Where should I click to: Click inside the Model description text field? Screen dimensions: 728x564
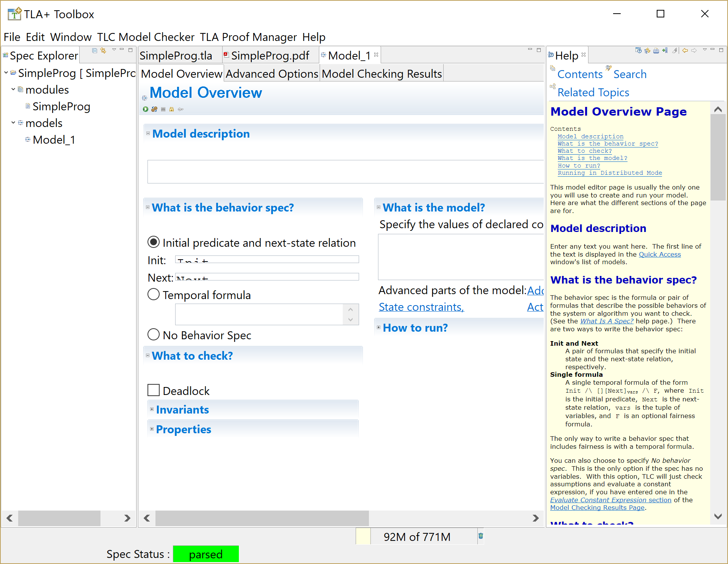[341, 171]
